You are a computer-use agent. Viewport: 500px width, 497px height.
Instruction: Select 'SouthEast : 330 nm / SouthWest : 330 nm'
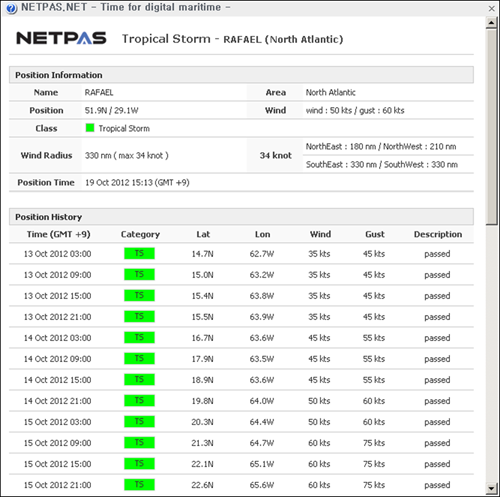coord(382,164)
